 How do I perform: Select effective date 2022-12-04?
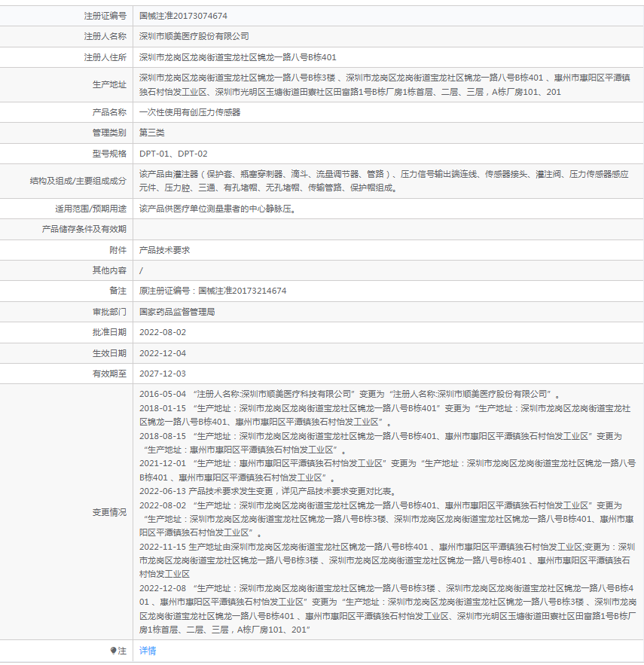[163, 353]
